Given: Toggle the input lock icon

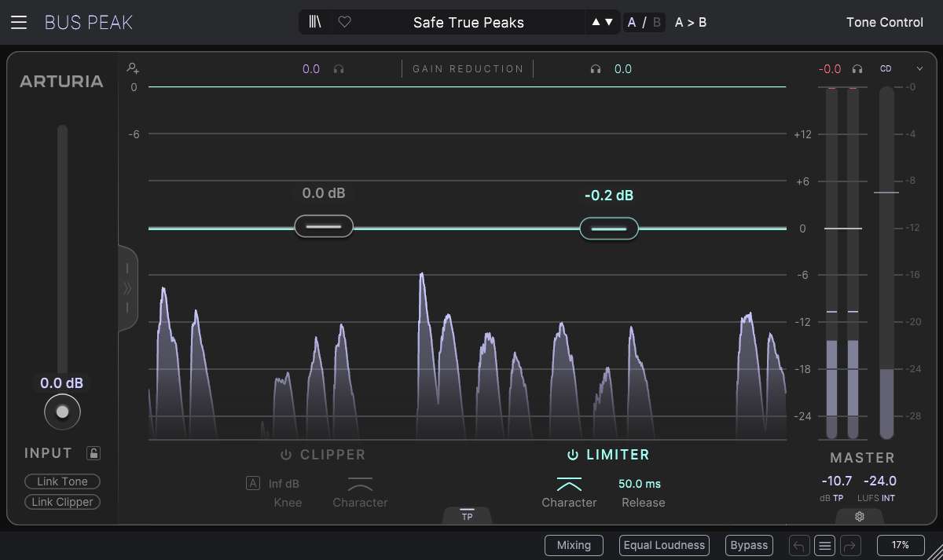Looking at the screenshot, I should pos(94,453).
